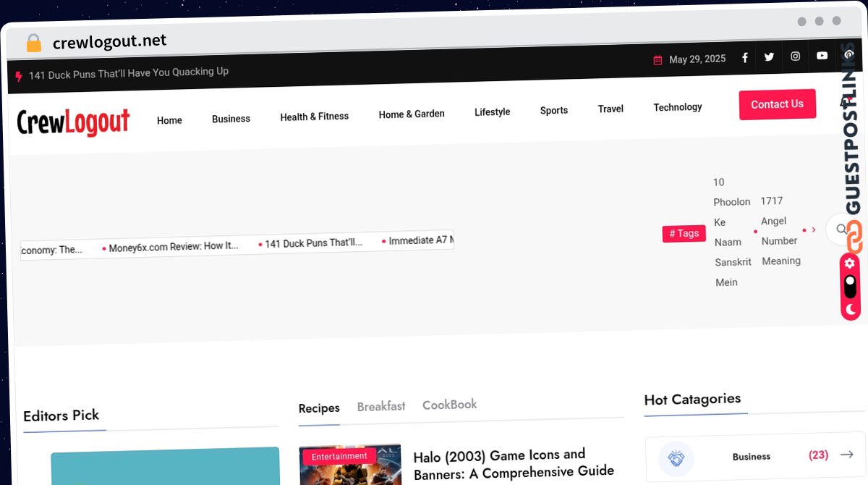Switch to the CookBook tab
868x485 pixels.
pyautogui.click(x=450, y=405)
